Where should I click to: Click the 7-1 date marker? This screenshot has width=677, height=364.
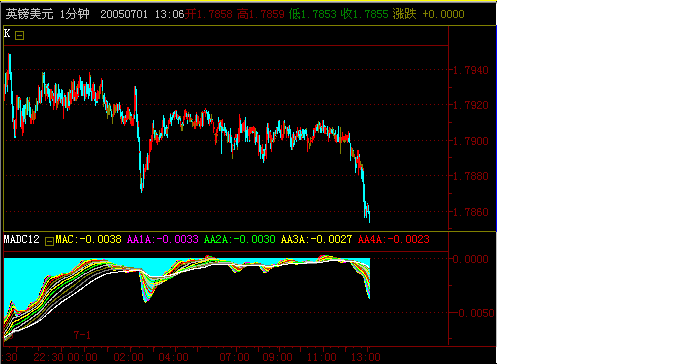[82, 335]
